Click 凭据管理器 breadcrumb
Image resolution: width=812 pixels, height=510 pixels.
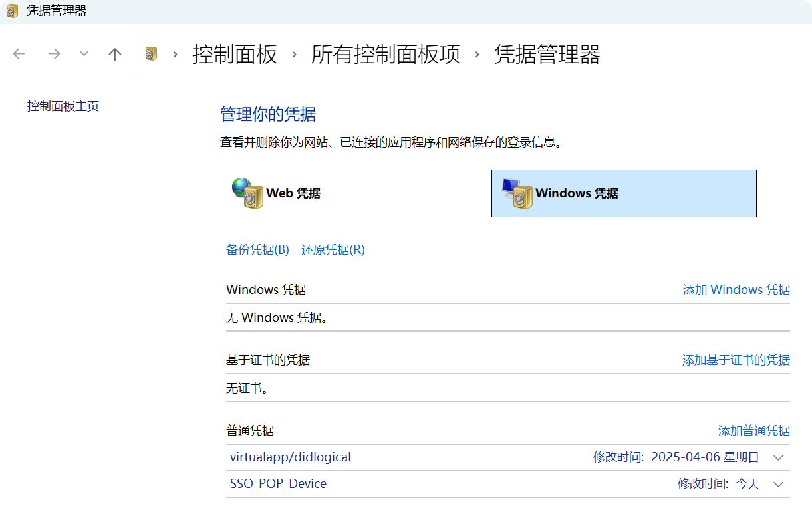point(547,54)
